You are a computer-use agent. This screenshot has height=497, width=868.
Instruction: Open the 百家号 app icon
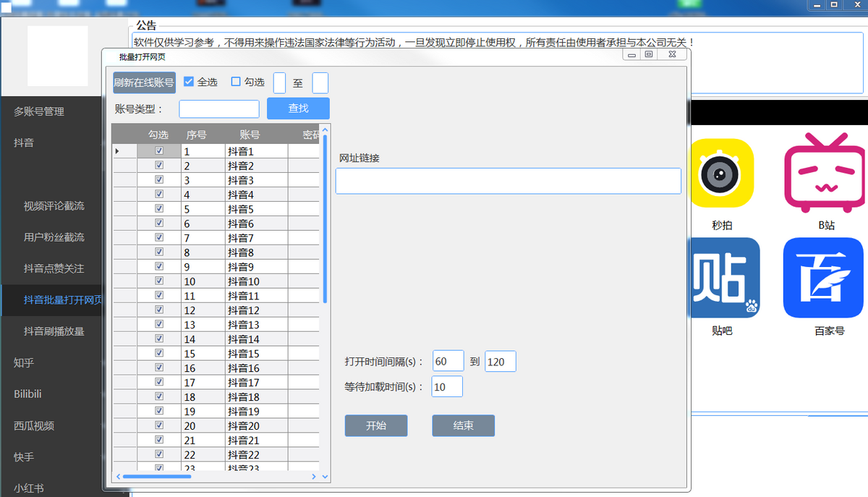pos(823,278)
